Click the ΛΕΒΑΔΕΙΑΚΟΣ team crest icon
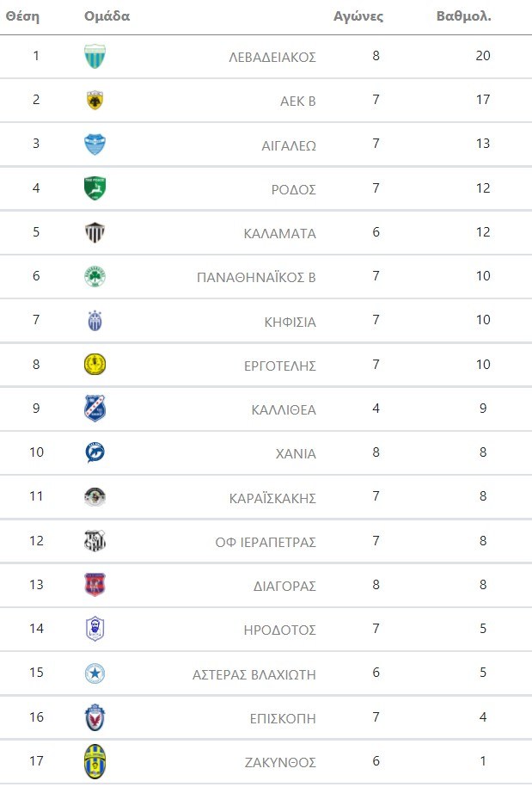This screenshot has width=532, height=787. 95,57
